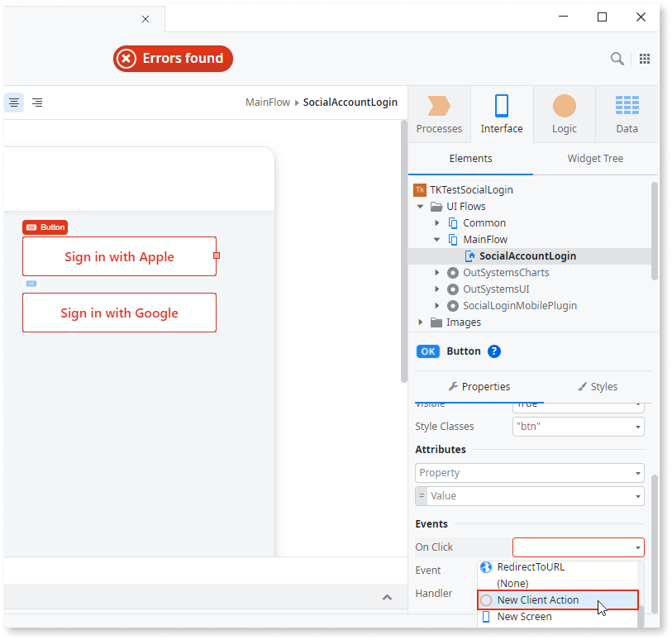Screen dimensions: 672x640
Task: Switch to the Processes layer tab
Action: tap(439, 114)
